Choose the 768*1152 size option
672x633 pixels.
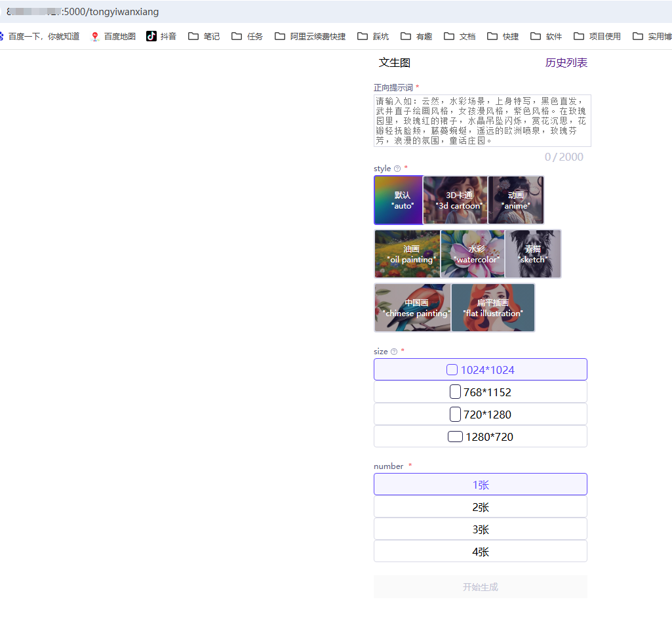click(x=481, y=392)
